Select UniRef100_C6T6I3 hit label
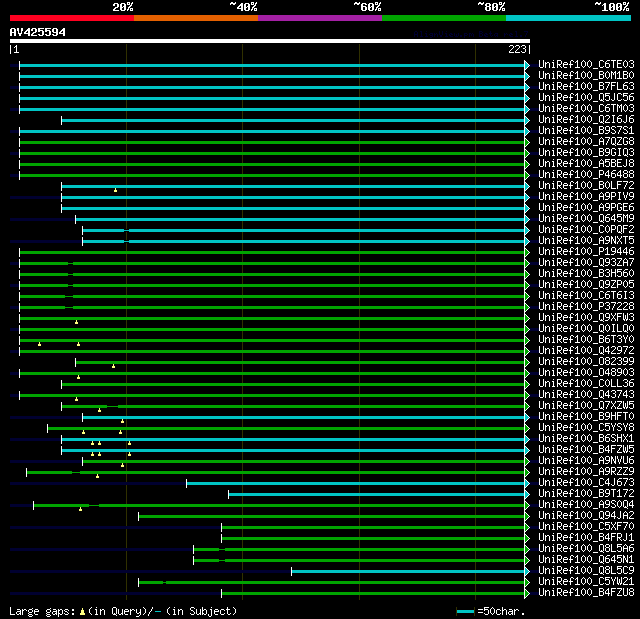The width and height of the screenshot is (640, 619). (x=586, y=296)
